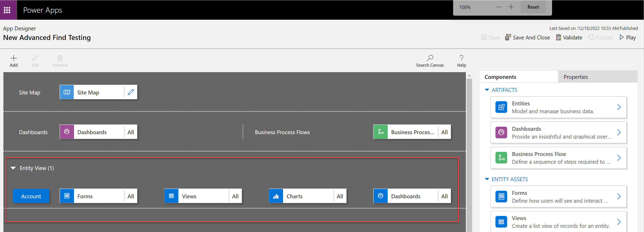Collapse the Entity View (1) section
644x232 pixels.
click(13, 168)
